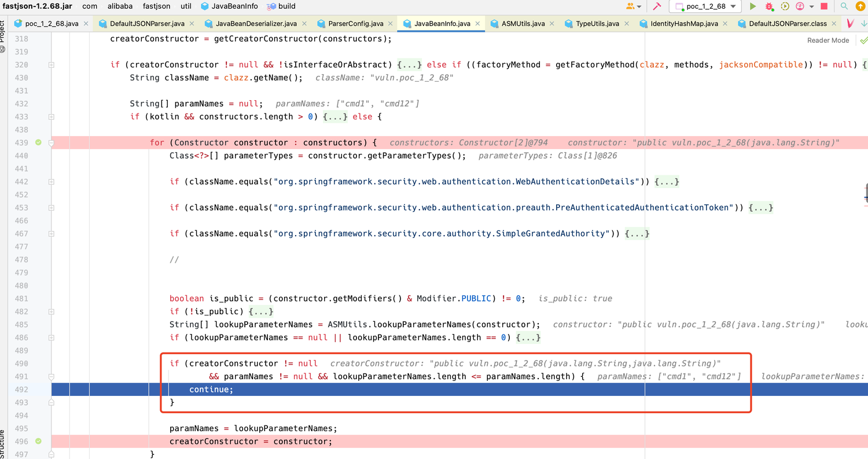Expand folded block at line 433
868x459 pixels.
[52, 116]
